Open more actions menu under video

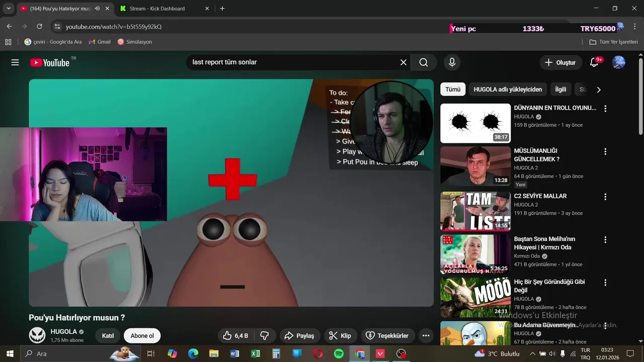[x=426, y=335]
